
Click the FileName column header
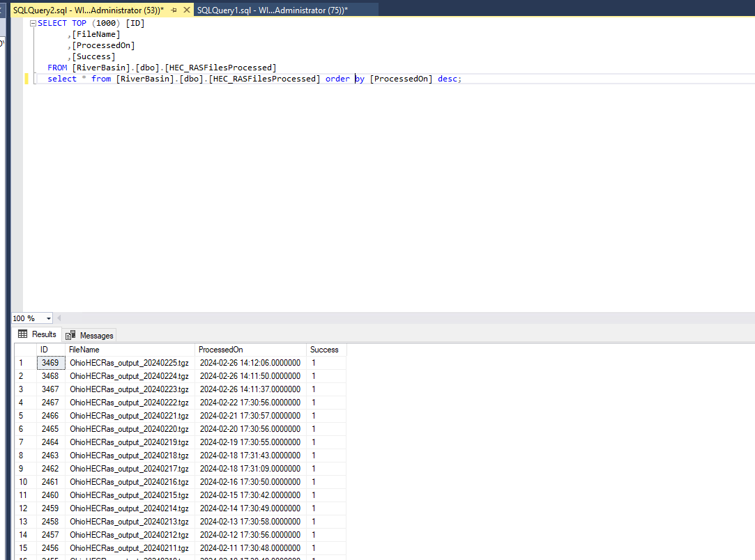pos(130,350)
